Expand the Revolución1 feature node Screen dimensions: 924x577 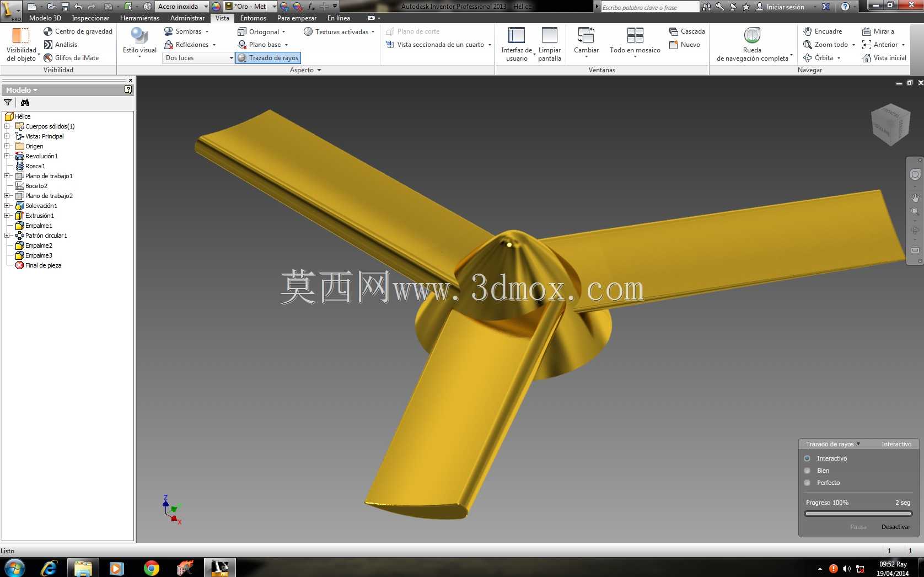pos(7,156)
